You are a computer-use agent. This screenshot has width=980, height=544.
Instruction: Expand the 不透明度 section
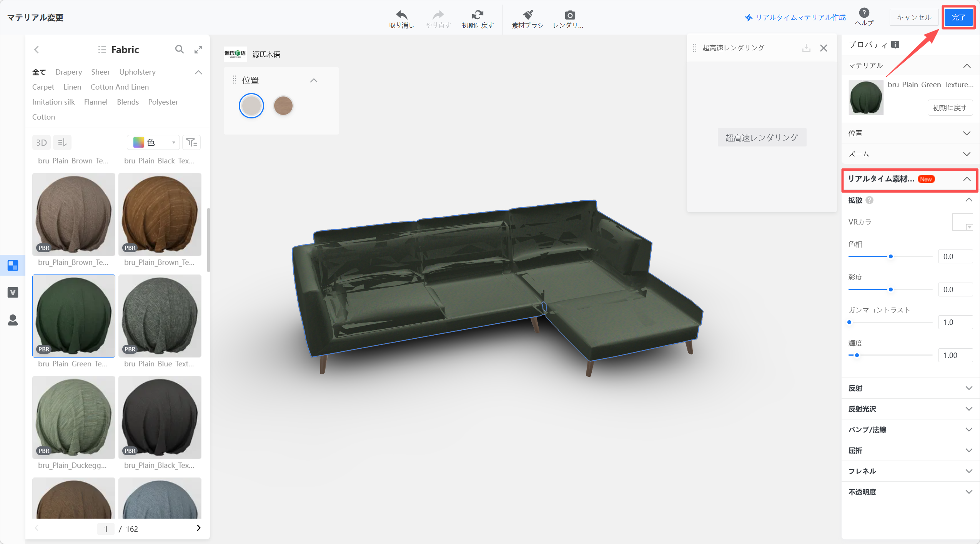[969, 492]
